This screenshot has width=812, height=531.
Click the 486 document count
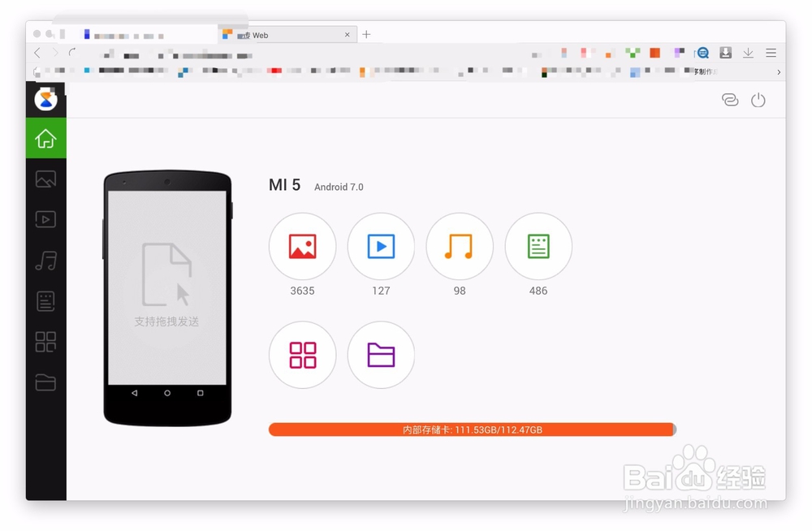click(538, 291)
